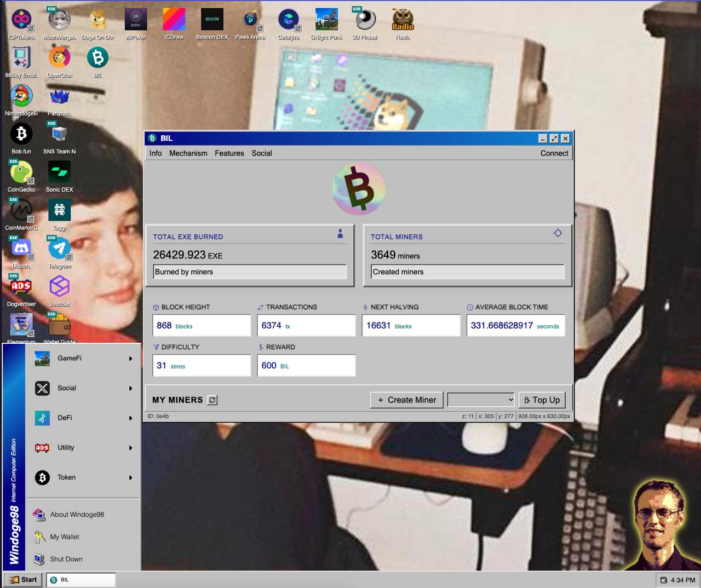The image size is (701, 588).
Task: Open the Mechanism menu in BIL
Action: click(188, 153)
